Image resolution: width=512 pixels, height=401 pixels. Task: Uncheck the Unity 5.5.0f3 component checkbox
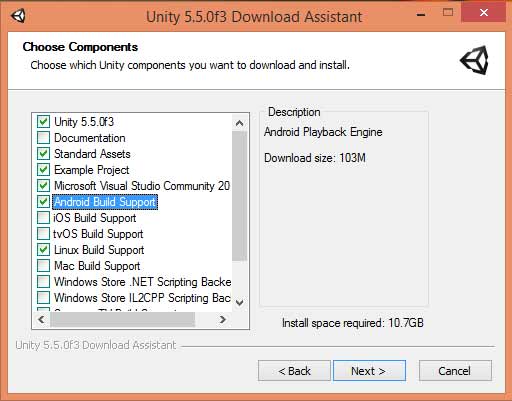pyautogui.click(x=43, y=122)
